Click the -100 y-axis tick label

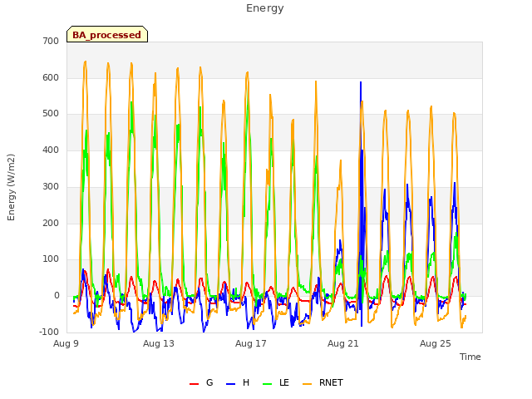(x=49, y=332)
